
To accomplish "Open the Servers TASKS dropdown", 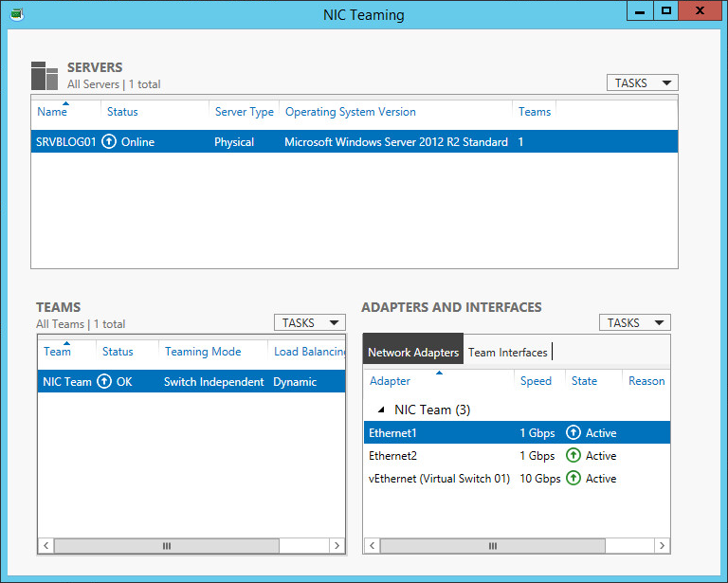I will click(x=642, y=83).
